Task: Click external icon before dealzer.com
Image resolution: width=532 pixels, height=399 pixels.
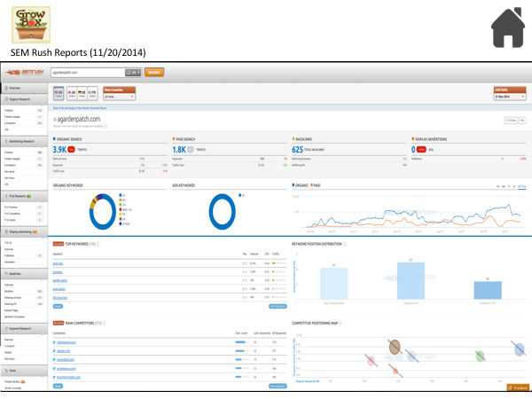Action: 54,351
